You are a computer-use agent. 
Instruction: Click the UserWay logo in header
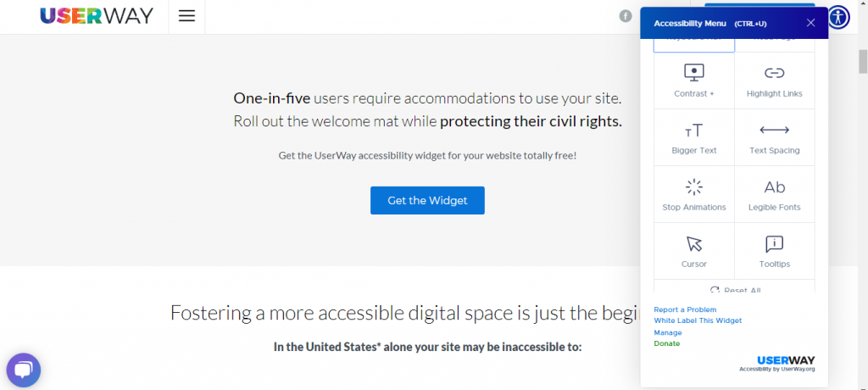[x=97, y=16]
